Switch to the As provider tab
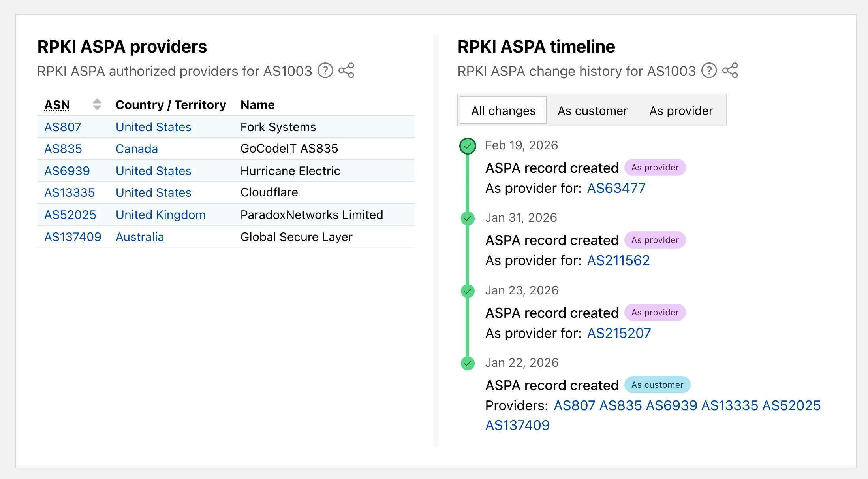The height and width of the screenshot is (479, 868). click(681, 111)
